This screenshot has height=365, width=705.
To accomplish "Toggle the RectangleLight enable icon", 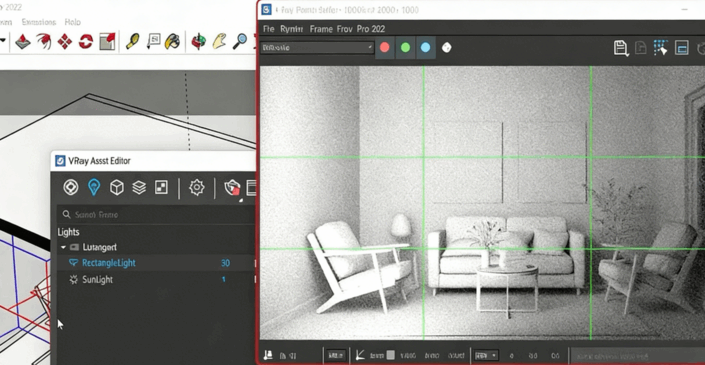I will point(73,263).
